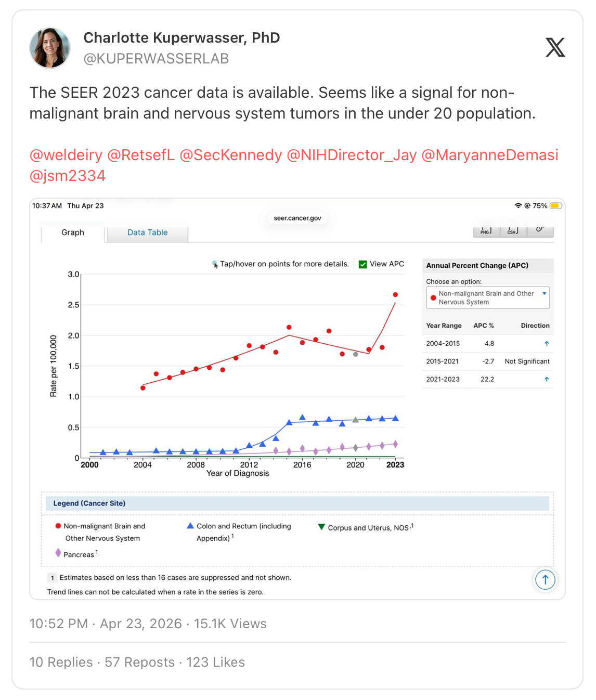Click the green Corpus and Uterus legend triangle
Image resolution: width=596 pixels, height=700 pixels.
click(x=321, y=527)
